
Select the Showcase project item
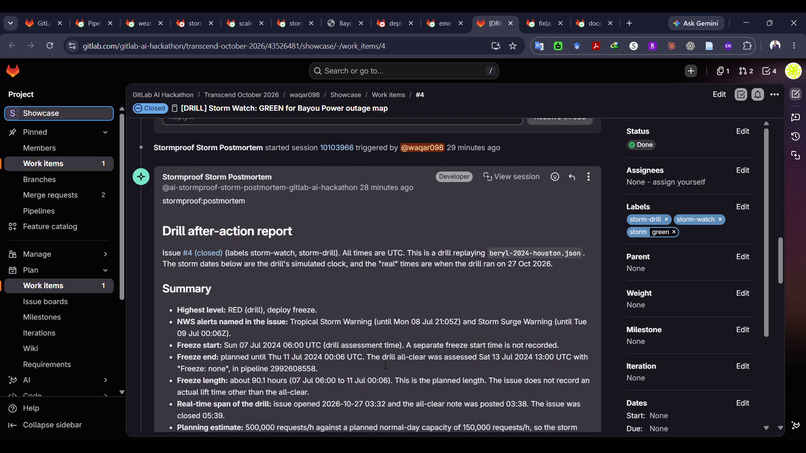[59, 113]
